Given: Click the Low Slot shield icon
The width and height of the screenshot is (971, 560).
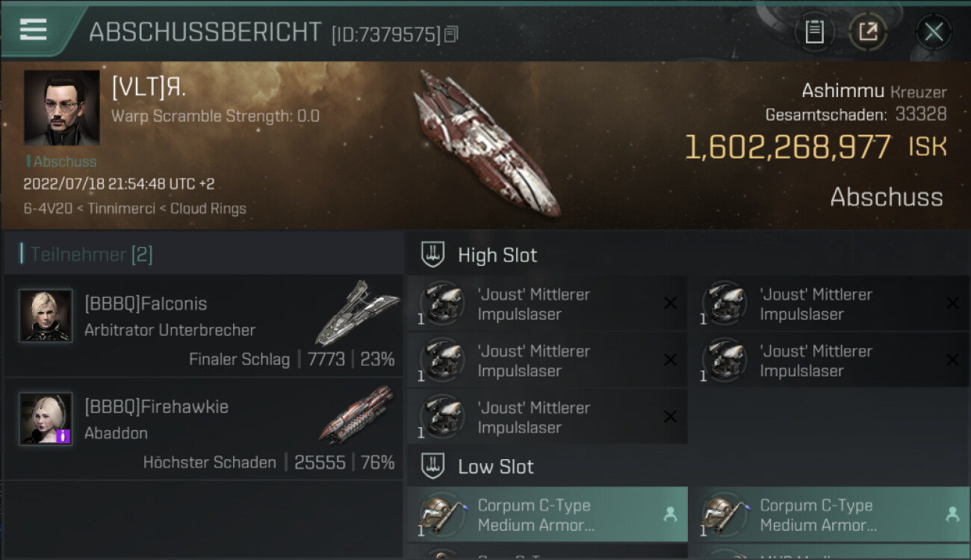Looking at the screenshot, I should click(433, 467).
